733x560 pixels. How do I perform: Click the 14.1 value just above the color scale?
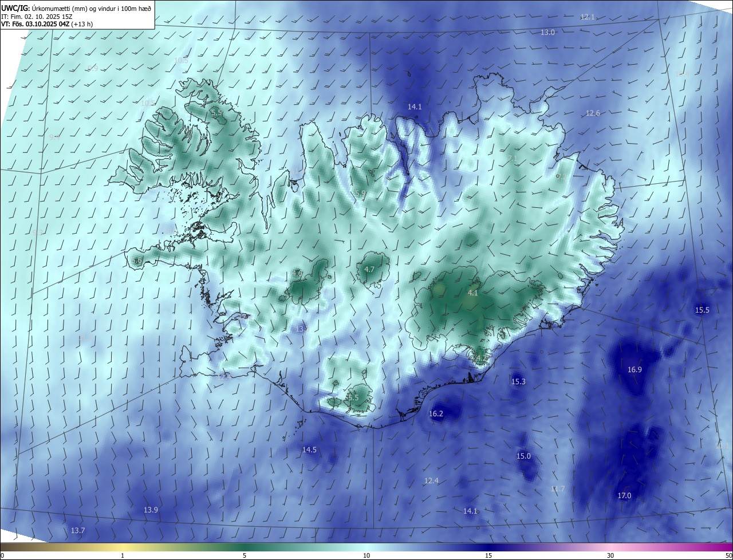[x=470, y=510]
